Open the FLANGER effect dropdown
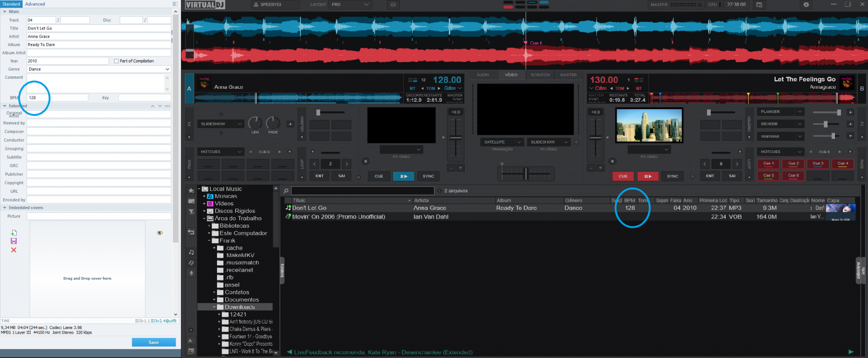 coord(780,112)
